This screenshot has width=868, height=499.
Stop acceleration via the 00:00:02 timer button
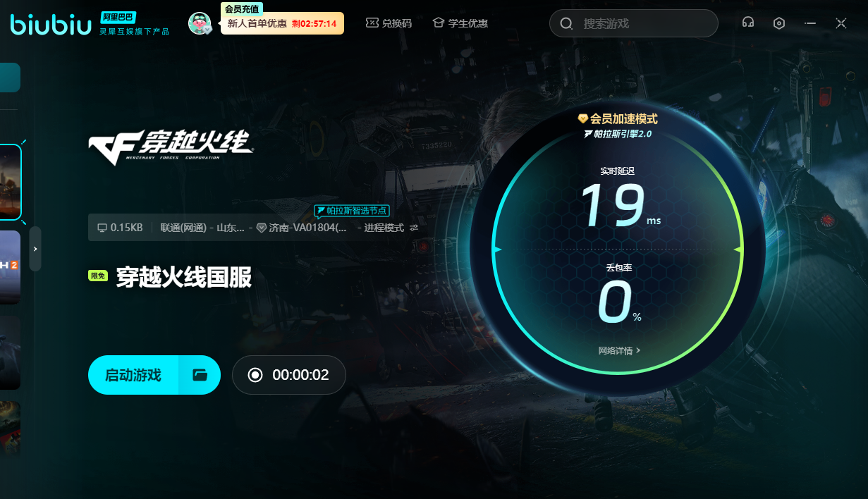pyautogui.click(x=289, y=375)
